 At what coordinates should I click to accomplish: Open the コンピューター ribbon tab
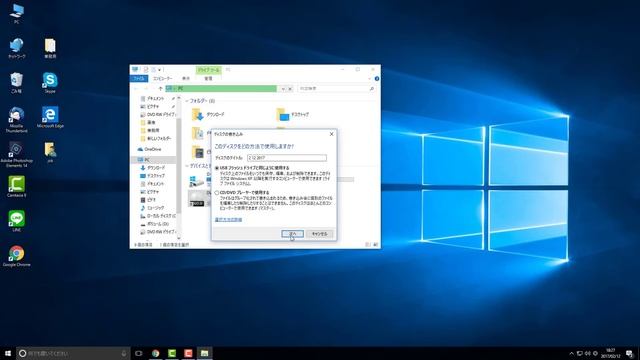[162, 78]
